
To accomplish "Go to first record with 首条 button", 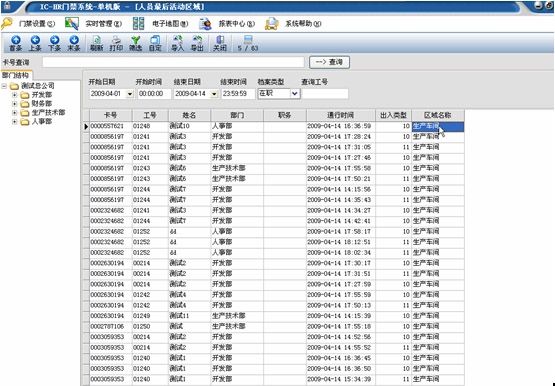I will coord(16,43).
